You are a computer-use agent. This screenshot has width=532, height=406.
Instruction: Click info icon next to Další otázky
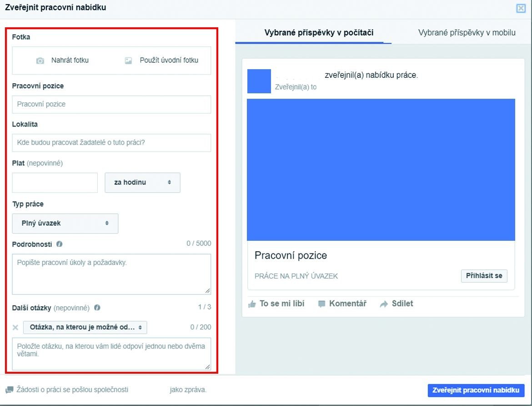[x=97, y=308]
